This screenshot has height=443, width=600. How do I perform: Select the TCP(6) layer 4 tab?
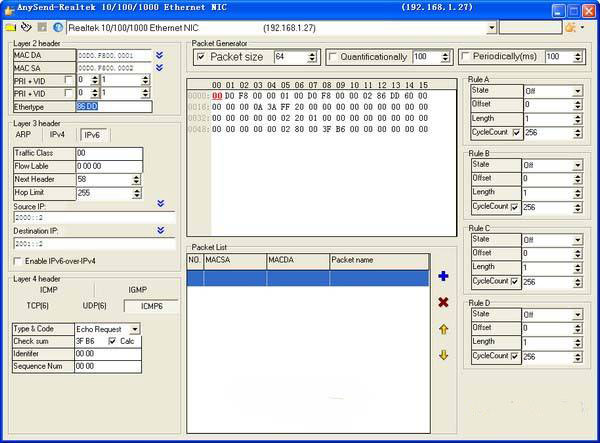[38, 306]
